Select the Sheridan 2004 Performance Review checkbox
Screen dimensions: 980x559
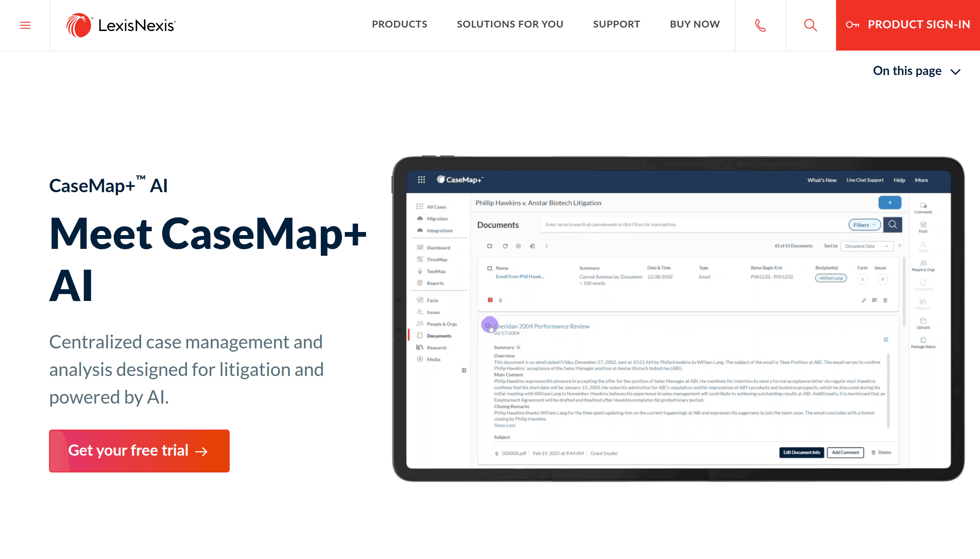pos(488,325)
